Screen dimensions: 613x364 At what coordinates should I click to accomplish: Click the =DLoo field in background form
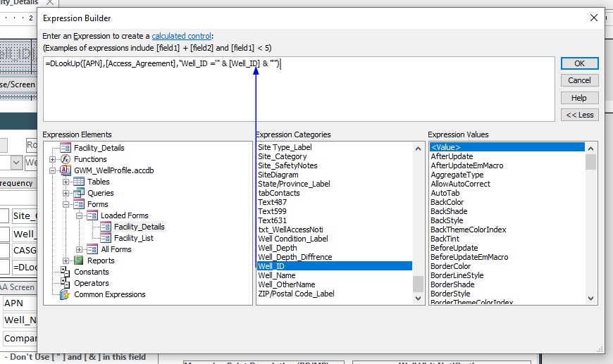coord(25,267)
